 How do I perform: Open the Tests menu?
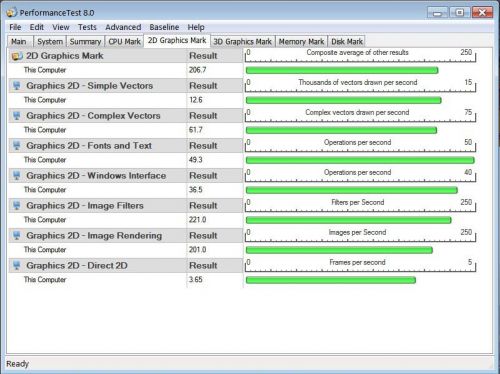point(87,27)
